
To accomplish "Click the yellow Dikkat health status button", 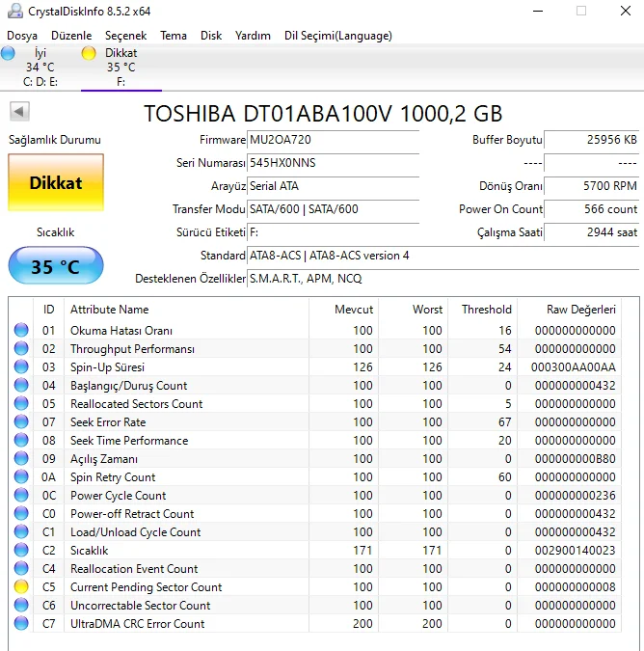I will tap(56, 182).
